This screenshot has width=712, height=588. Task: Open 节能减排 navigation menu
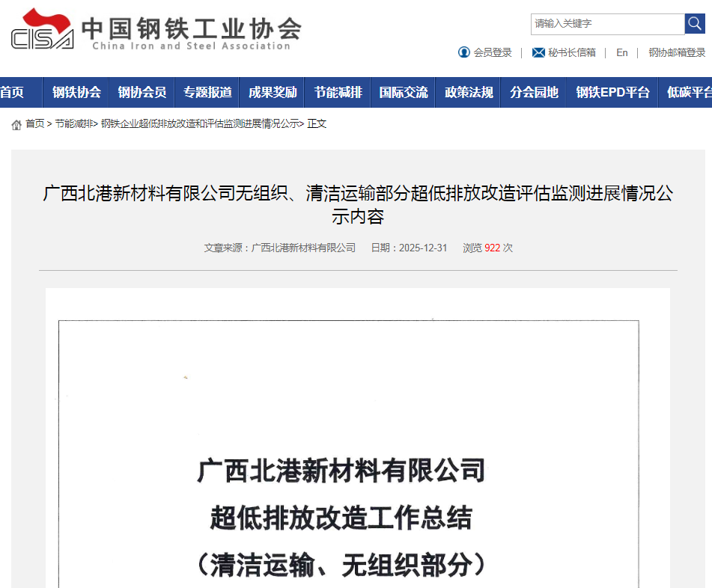(x=338, y=93)
